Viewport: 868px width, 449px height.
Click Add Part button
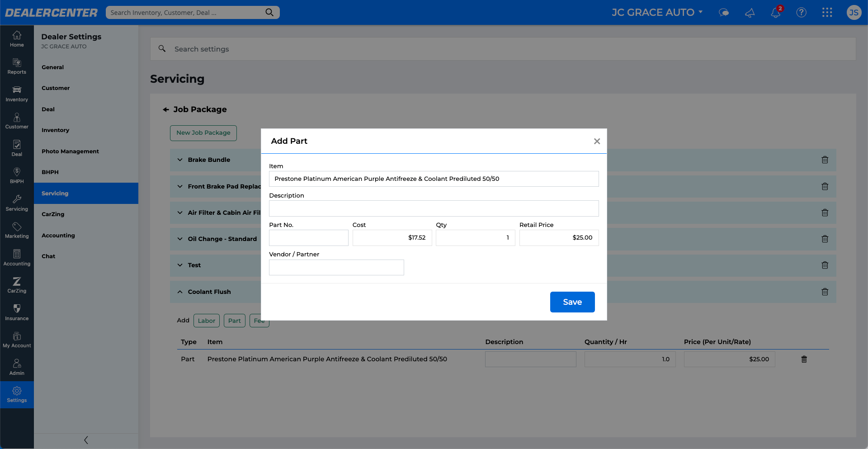[235, 321]
